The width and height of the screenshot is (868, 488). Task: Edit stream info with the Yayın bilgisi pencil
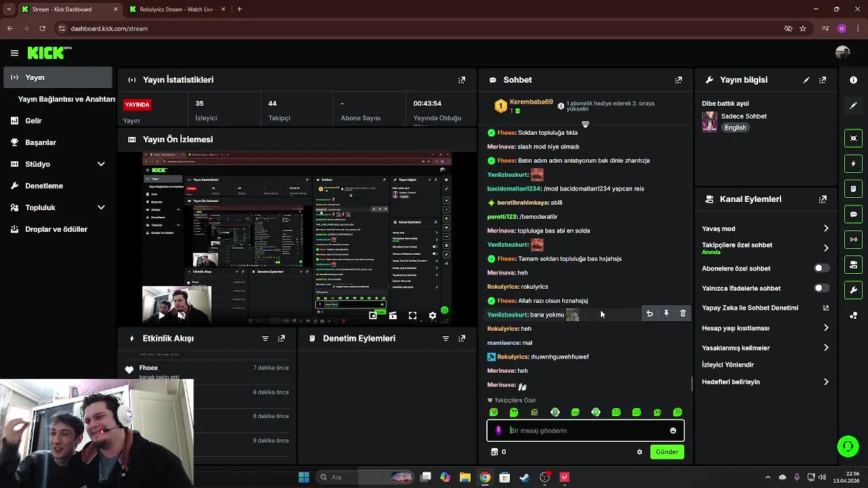tap(806, 80)
